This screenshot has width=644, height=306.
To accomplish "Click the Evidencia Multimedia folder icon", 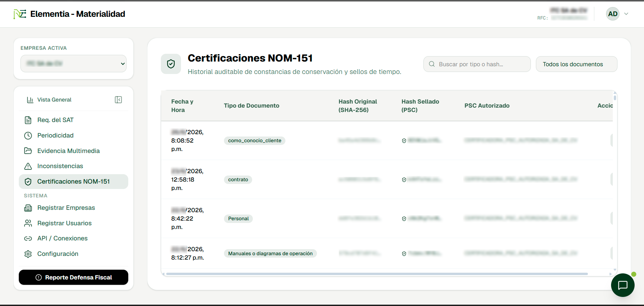I will [28, 151].
